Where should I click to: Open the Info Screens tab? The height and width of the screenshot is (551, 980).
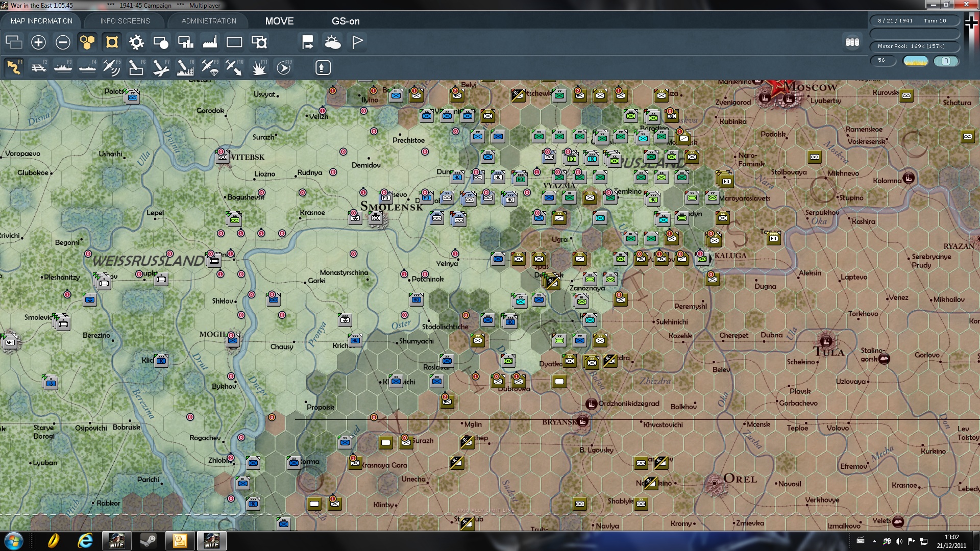[x=125, y=21]
